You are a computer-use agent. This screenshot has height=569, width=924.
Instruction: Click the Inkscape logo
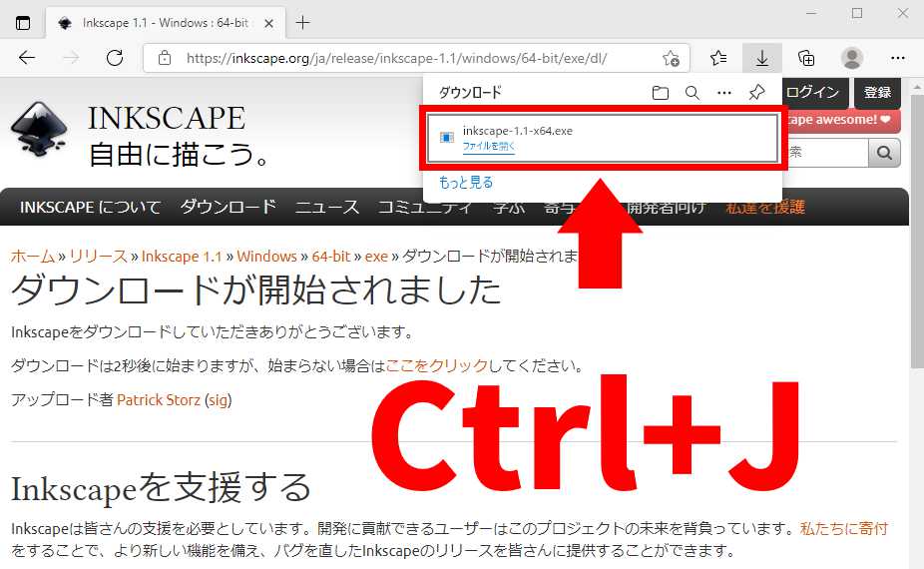pyautogui.click(x=40, y=129)
